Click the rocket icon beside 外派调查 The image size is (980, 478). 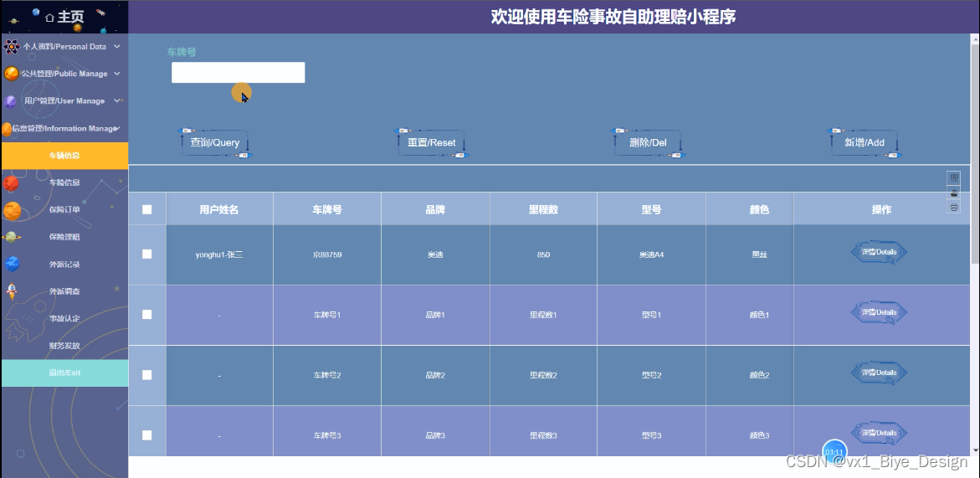pos(11,291)
